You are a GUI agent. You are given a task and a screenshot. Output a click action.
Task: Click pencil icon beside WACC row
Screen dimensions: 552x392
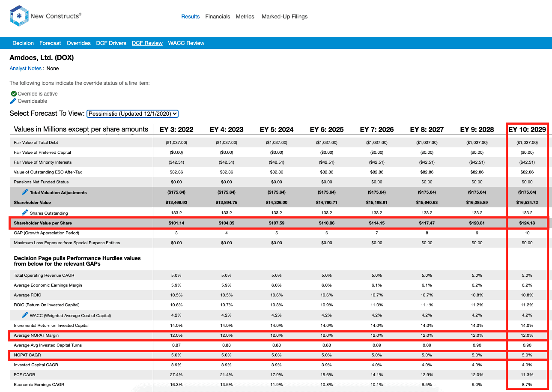[x=25, y=315]
